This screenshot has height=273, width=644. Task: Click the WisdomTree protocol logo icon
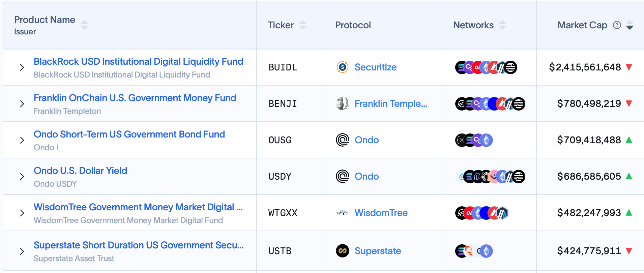342,213
